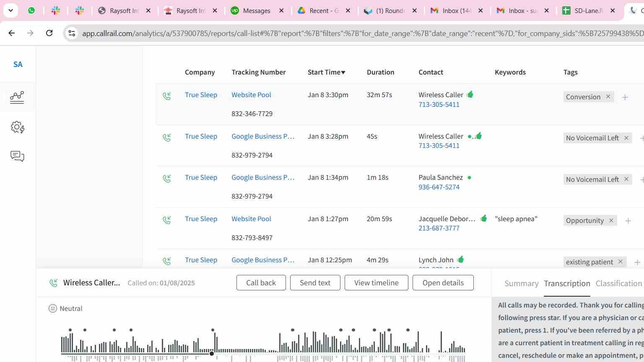Open True Sleep company link in Jacquelle row
Screen dimensions: 644x362
click(201, 219)
